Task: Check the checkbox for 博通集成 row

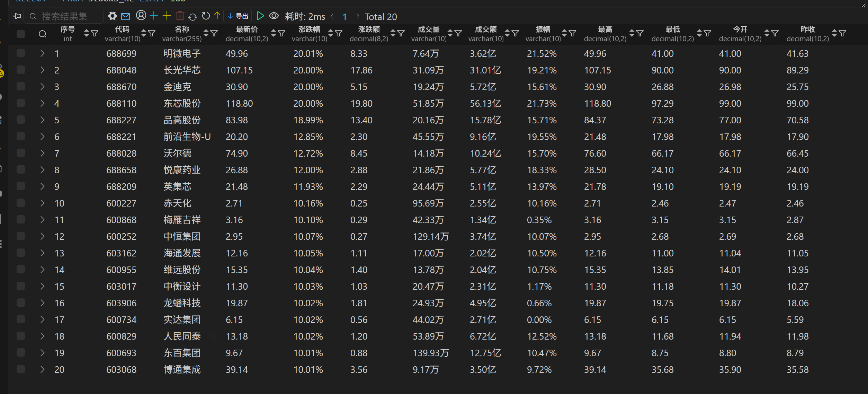Action: [x=20, y=369]
